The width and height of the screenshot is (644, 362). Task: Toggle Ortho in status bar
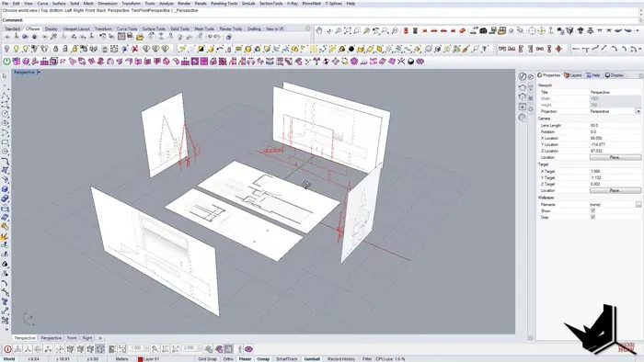228,358
